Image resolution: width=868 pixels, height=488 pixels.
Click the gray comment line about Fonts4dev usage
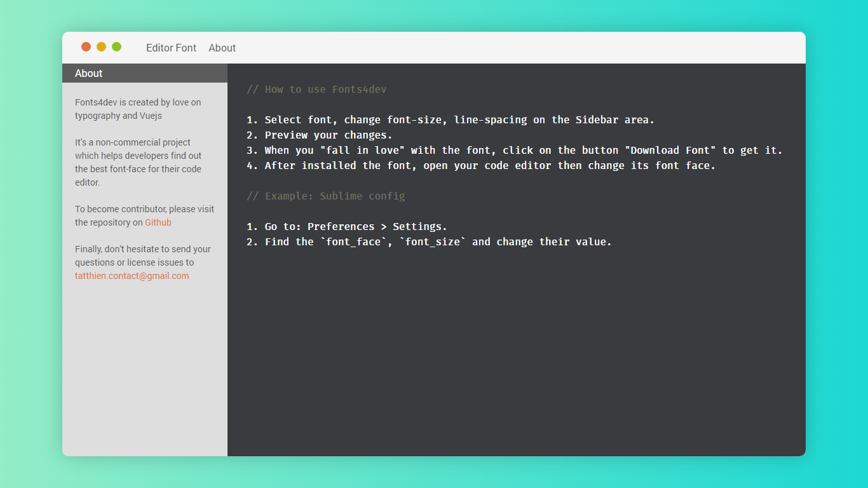coord(316,89)
